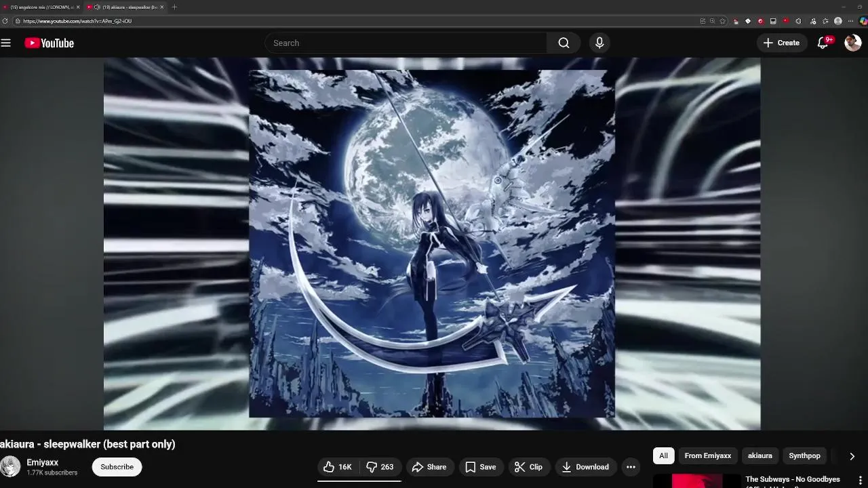
Task: Subscribe to Emiyaxx channel
Action: click(x=117, y=467)
